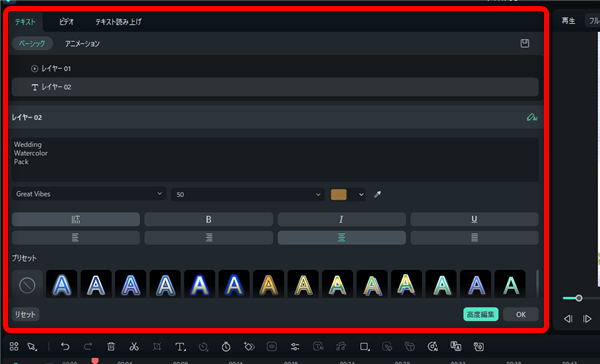Apply the final teal A text preset
The image size is (600, 364).
510,285
